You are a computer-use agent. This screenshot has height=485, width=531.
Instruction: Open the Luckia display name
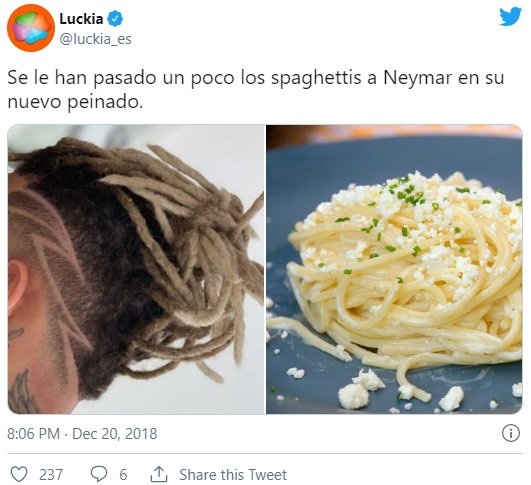pos(81,19)
